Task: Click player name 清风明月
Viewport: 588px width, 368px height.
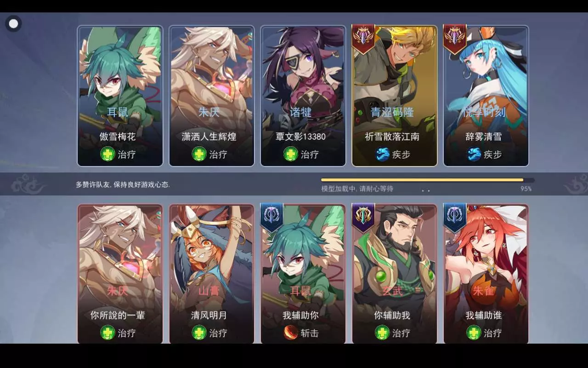Action: pos(209,315)
